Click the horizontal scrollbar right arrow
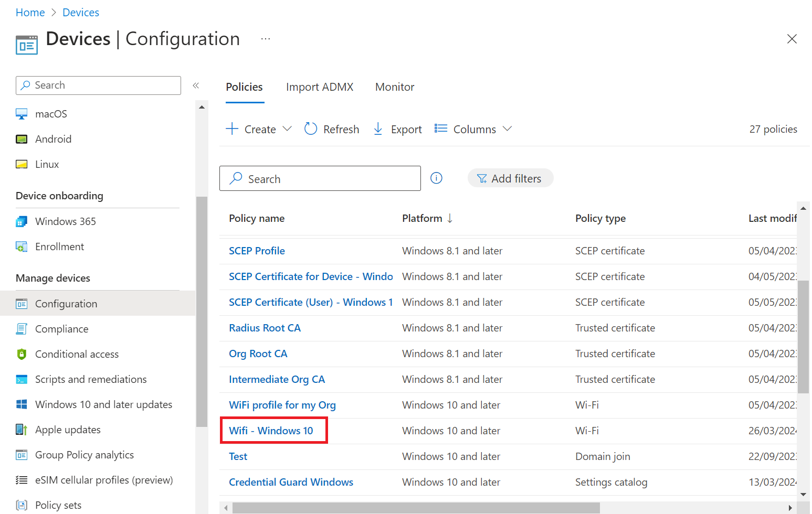This screenshot has height=514, width=812. [790, 508]
